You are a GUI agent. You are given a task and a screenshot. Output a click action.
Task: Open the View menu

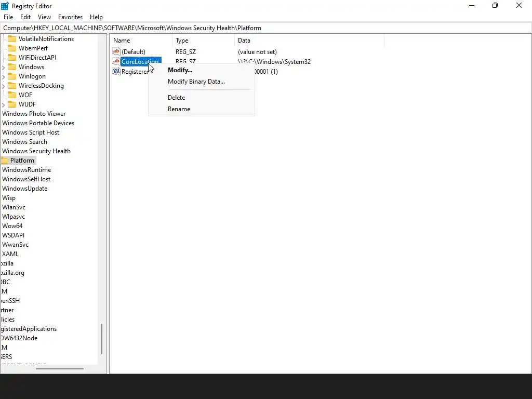pyautogui.click(x=44, y=17)
